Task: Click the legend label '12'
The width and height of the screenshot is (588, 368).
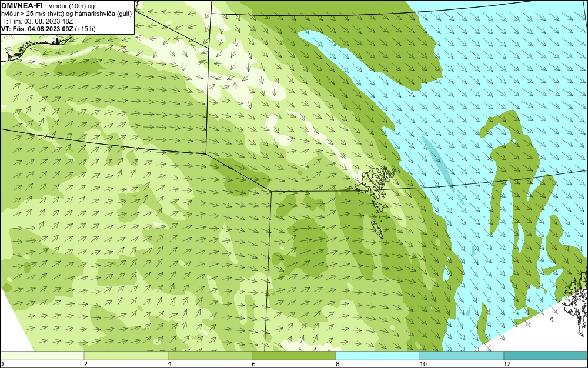Action: point(507,364)
